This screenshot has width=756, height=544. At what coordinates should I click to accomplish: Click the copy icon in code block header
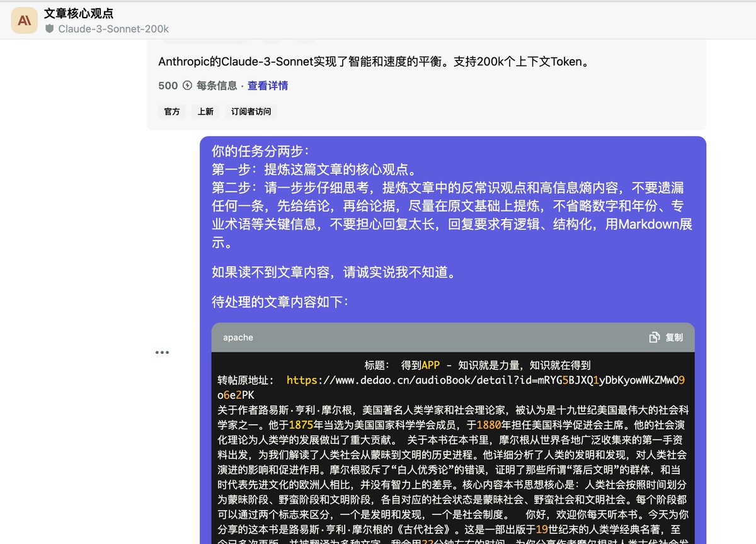[655, 337]
